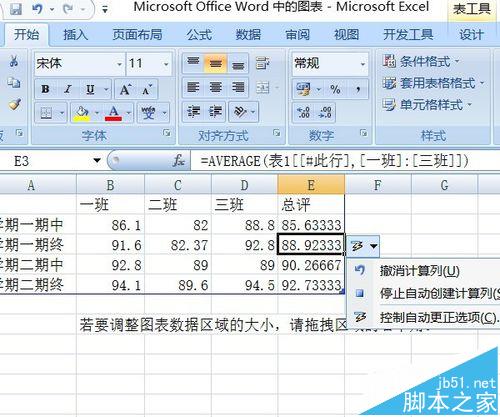Toggle Underline formatting
Screen dimensions: 500x417
tap(90, 89)
